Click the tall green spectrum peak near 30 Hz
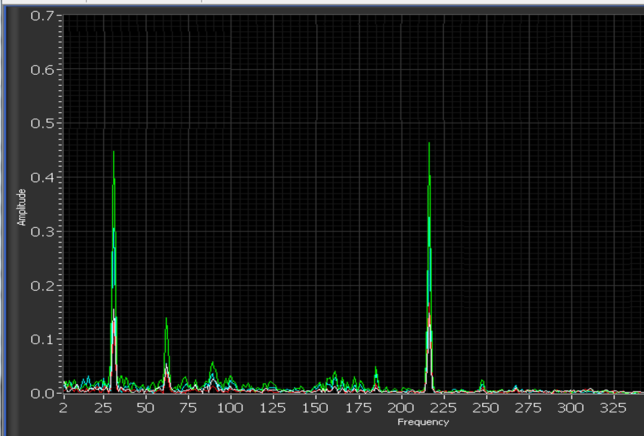 [x=114, y=271]
